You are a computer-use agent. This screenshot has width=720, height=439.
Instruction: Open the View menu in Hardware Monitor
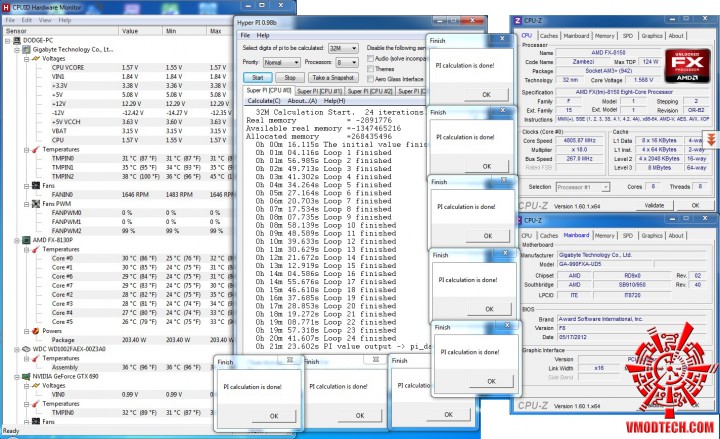click(45, 20)
